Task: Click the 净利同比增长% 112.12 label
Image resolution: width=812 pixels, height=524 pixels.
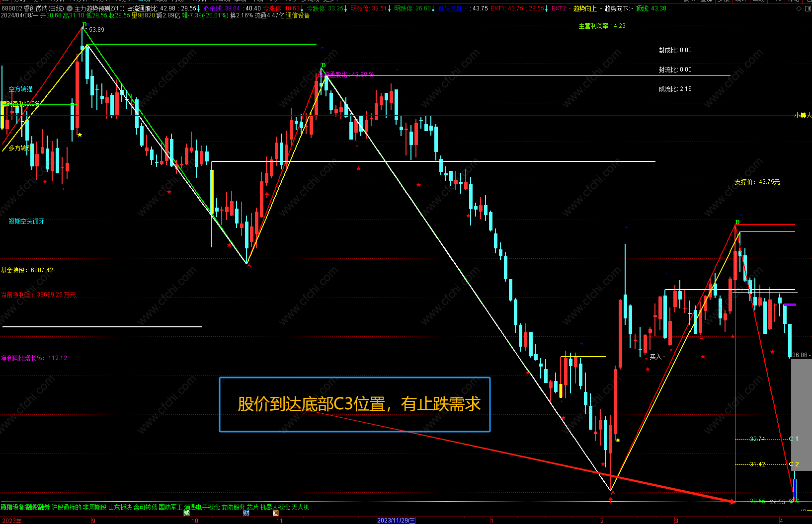Action: (x=34, y=358)
